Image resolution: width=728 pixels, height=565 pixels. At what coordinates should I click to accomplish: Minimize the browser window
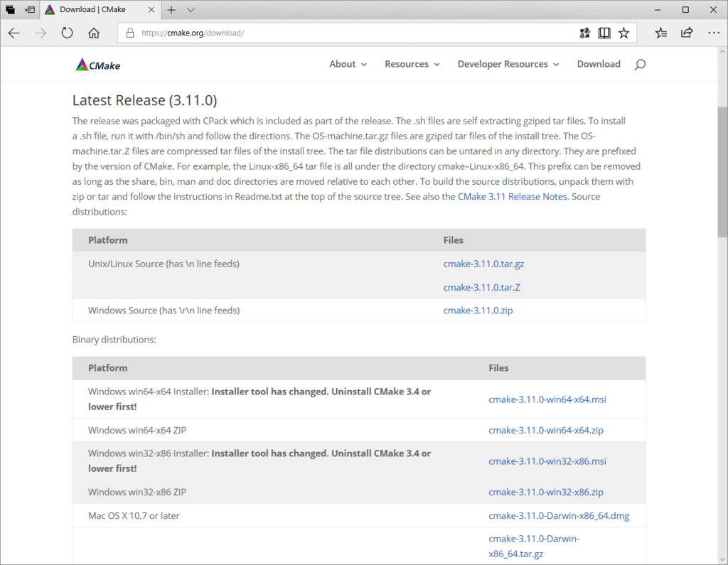(x=658, y=10)
